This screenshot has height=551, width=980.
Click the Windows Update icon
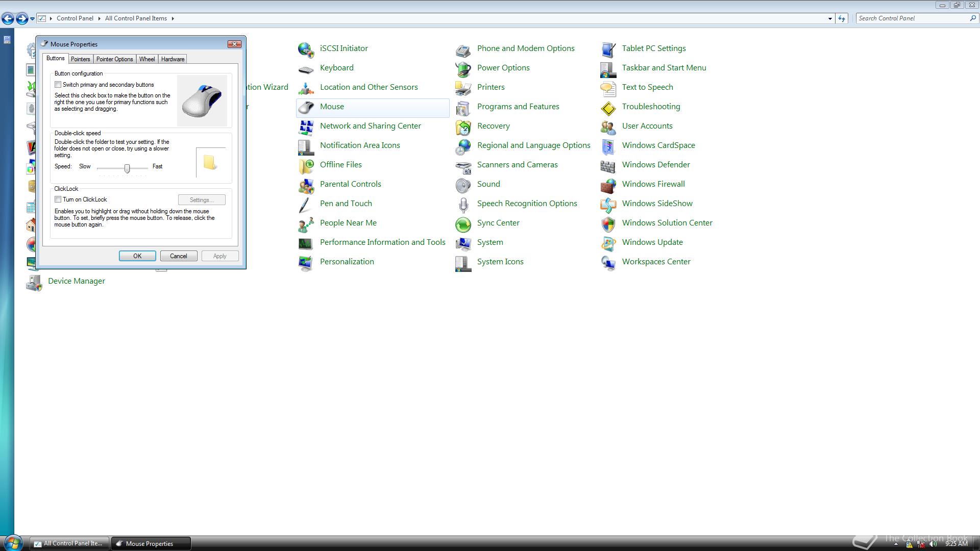(608, 243)
